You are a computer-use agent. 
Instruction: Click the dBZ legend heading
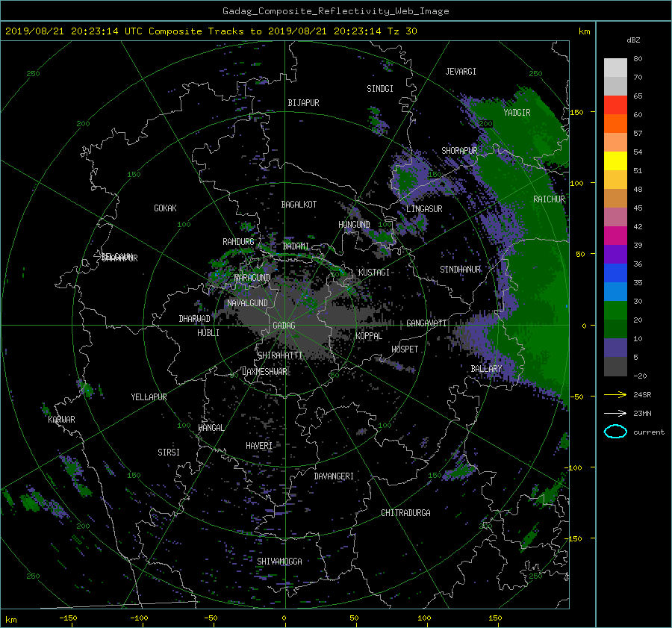coord(633,40)
